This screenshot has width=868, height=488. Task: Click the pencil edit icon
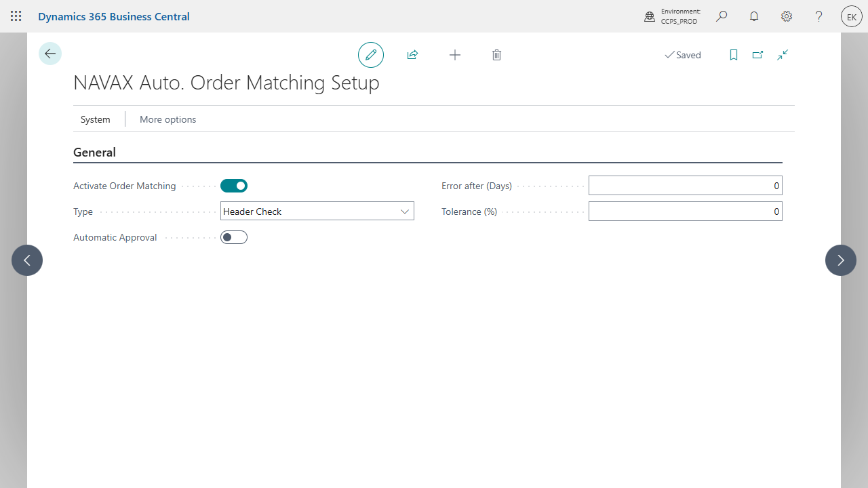coord(371,55)
